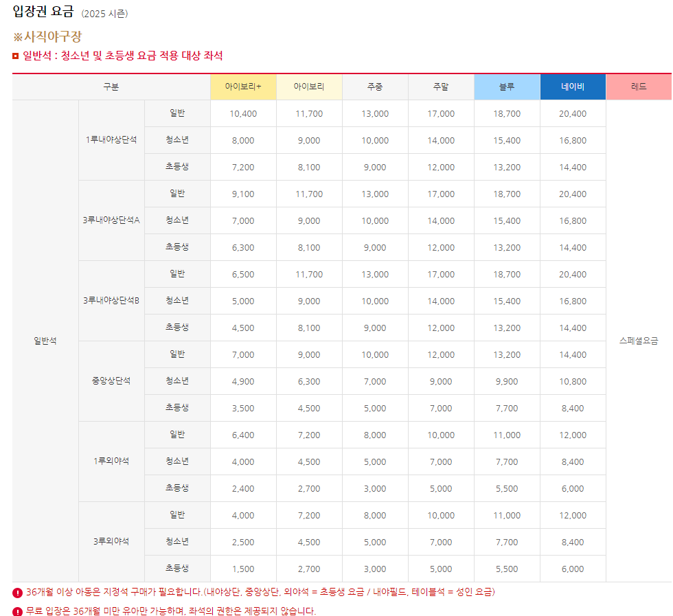
Task: Click the 17,000 주말 price for 3루내야상단석B 일반
Action: pos(441,274)
